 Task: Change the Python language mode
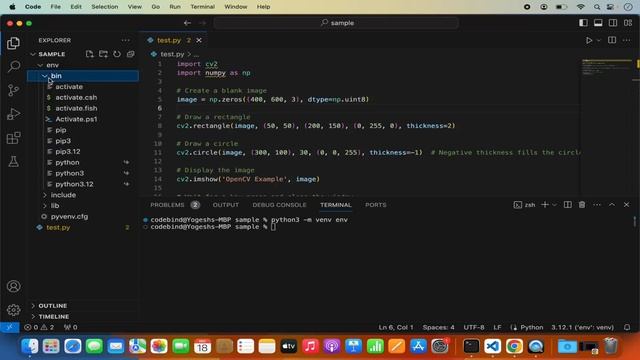[x=531, y=327]
